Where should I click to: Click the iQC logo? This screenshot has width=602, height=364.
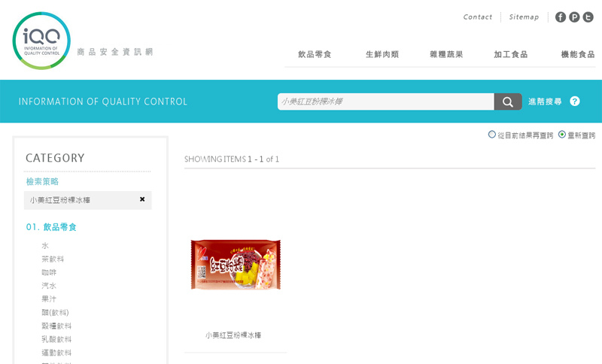[x=41, y=41]
